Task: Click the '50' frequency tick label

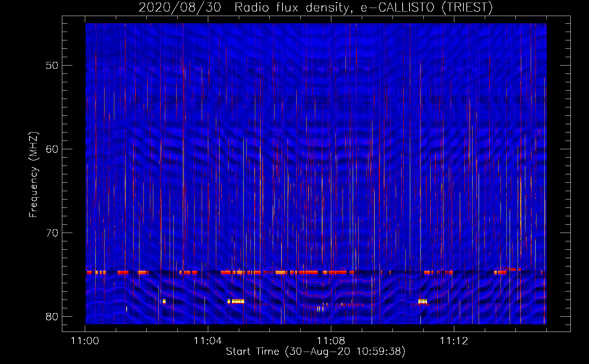Action: click(x=52, y=66)
